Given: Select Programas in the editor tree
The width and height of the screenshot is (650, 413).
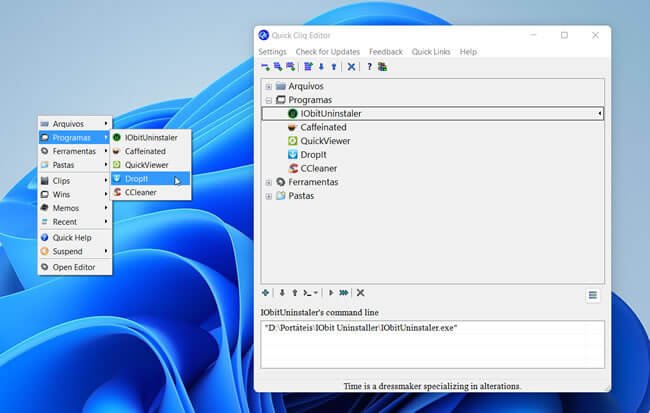Looking at the screenshot, I should pos(310,100).
